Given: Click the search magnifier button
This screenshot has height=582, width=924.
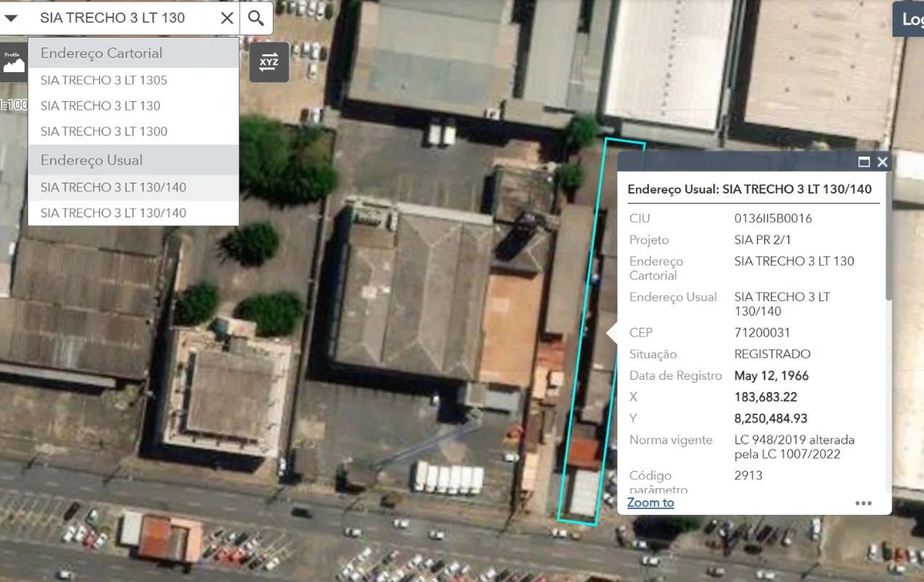Looking at the screenshot, I should 256,17.
